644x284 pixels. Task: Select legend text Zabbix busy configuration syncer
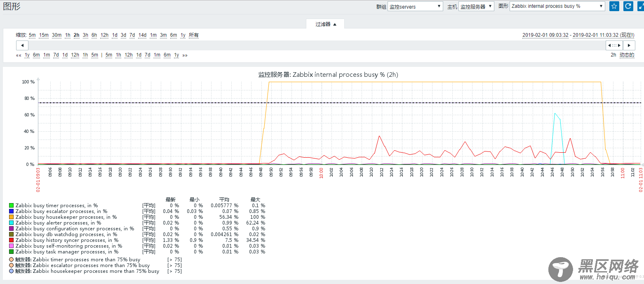(x=75, y=229)
